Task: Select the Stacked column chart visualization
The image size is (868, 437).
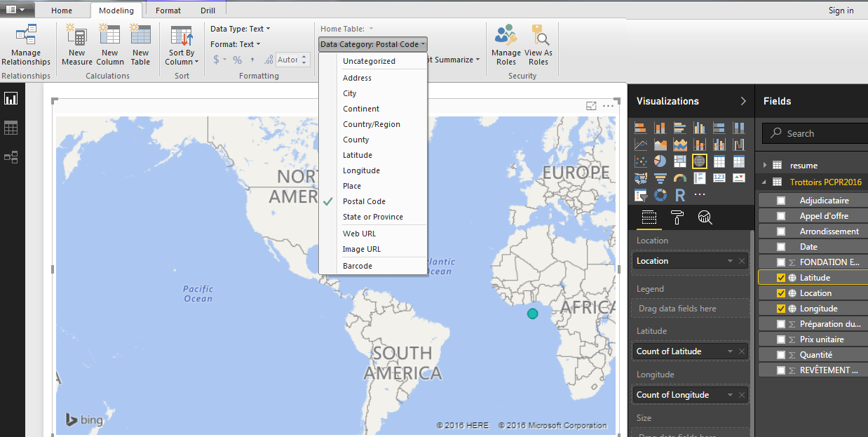Action: point(660,128)
